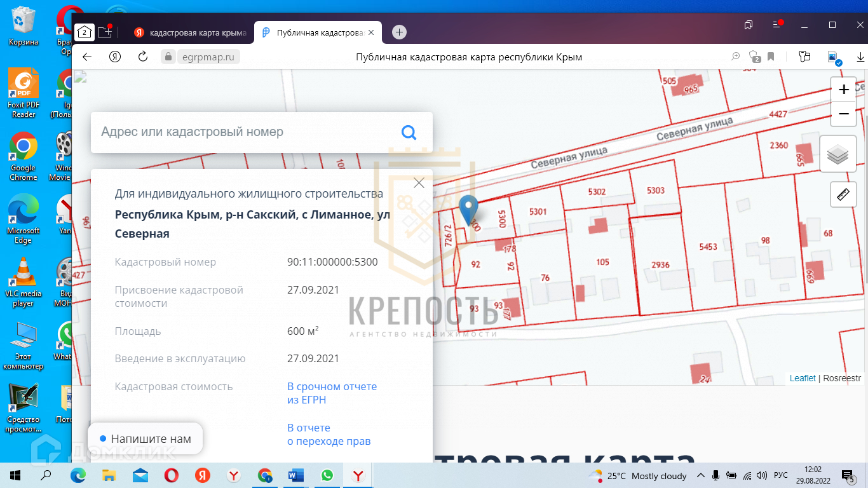Click the blue location pin on map
The width and height of the screenshot is (868, 488).
(468, 210)
